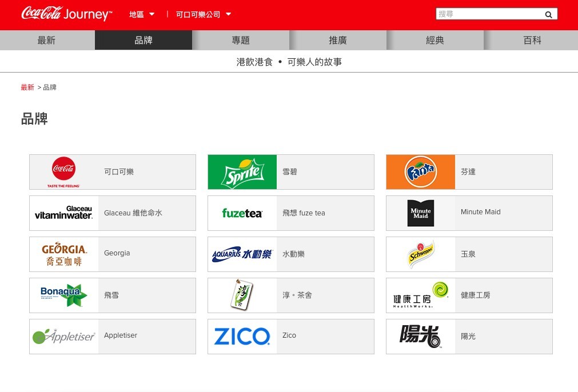The height and width of the screenshot is (392, 578).
Task: Open the 港飲港食 link
Action: click(x=254, y=62)
